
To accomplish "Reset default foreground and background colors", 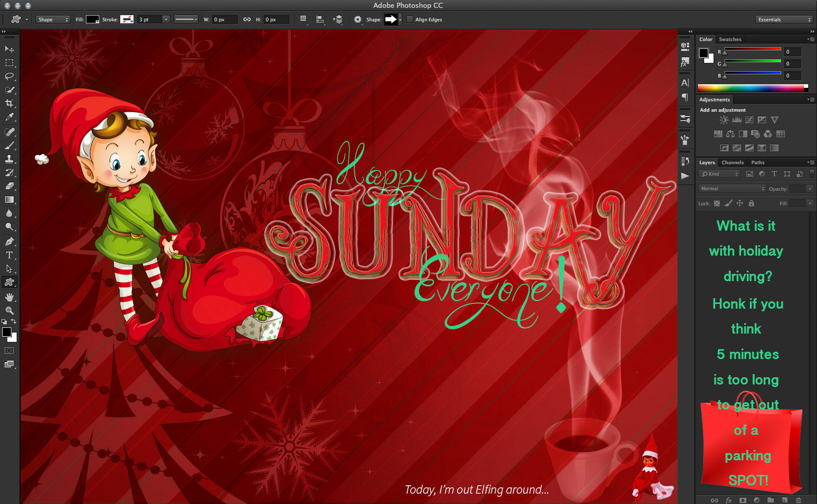I will click(5, 322).
